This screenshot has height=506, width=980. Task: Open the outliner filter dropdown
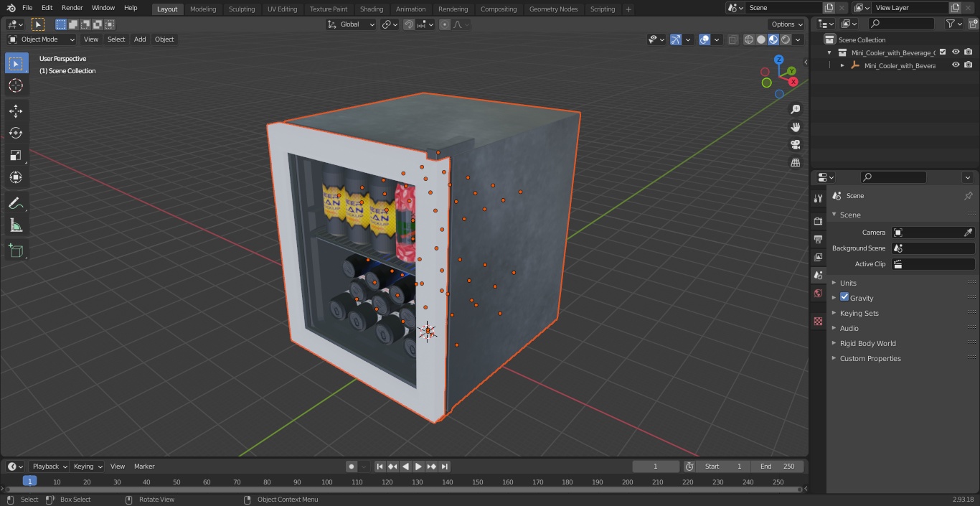[x=954, y=24]
